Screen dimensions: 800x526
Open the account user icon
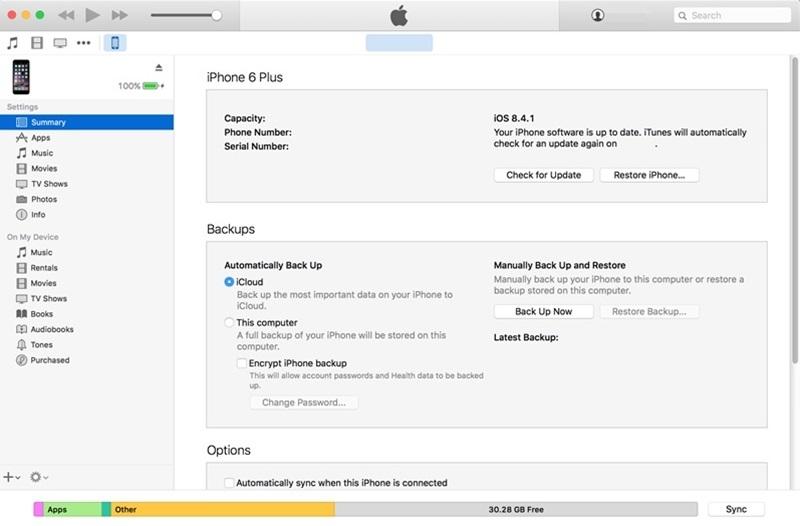pyautogui.click(x=597, y=15)
